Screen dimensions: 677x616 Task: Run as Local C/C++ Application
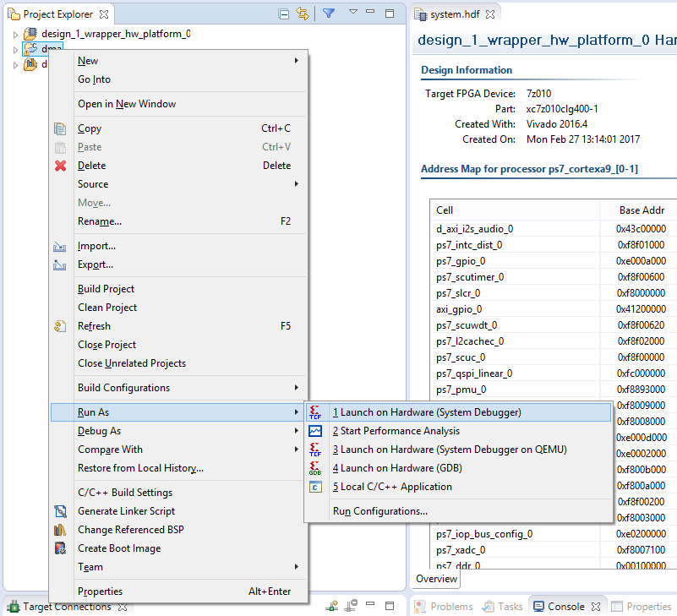point(459,487)
